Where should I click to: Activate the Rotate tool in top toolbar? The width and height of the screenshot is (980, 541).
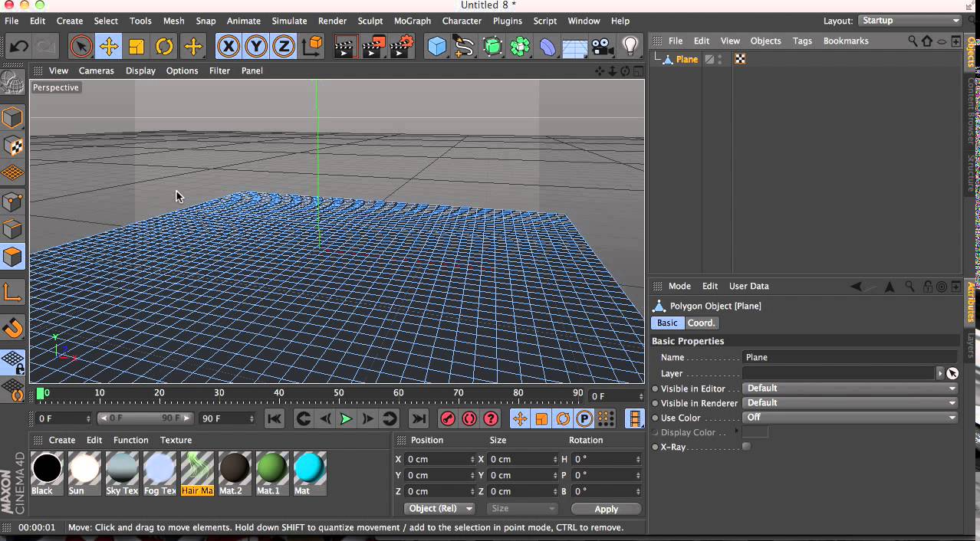tap(164, 47)
